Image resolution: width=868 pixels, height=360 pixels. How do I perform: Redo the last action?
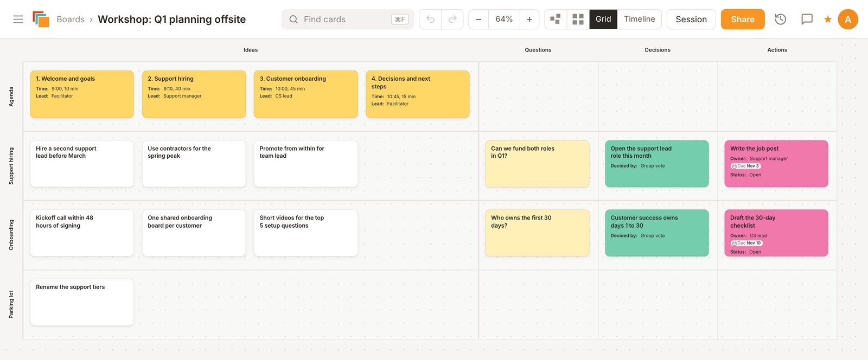[452, 19]
